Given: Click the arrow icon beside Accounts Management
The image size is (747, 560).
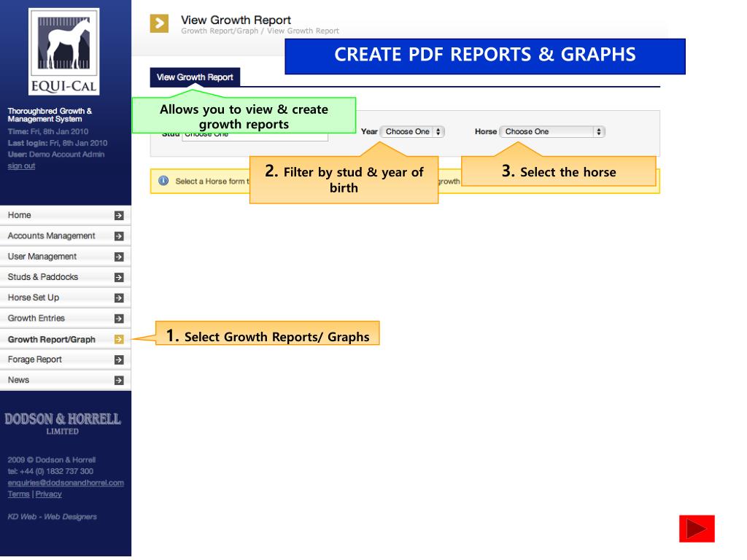Looking at the screenshot, I should (x=119, y=236).
